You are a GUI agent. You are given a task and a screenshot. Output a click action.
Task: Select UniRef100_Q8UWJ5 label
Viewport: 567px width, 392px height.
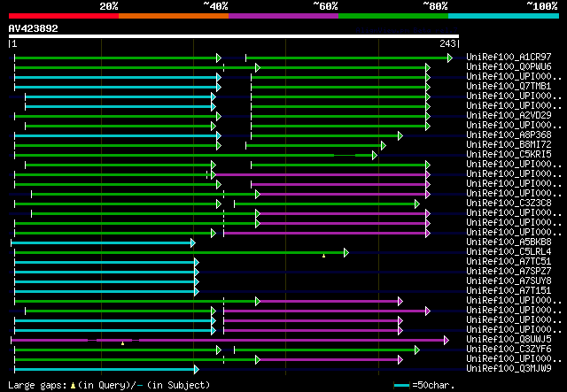509,340
